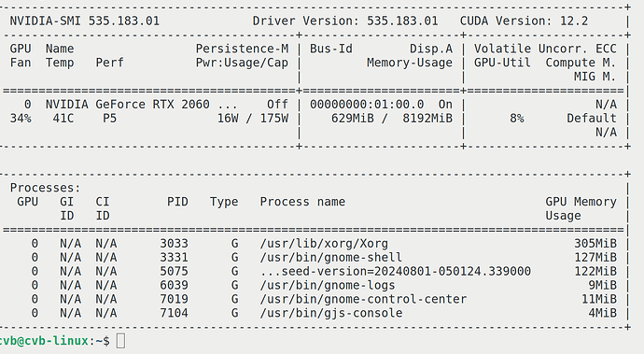Click the 8% GPU-Util value
This screenshot has width=644, height=354.
coord(517,119)
